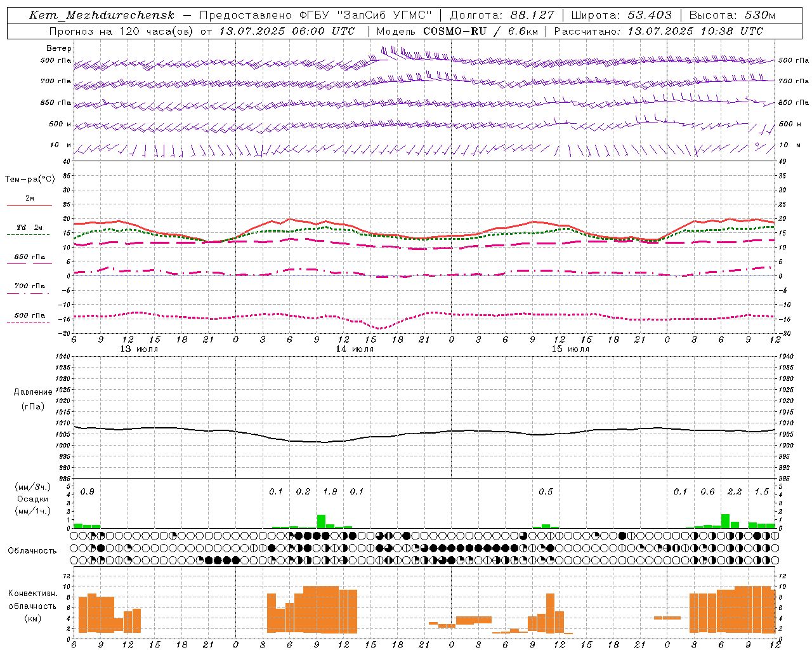Click the 500 м wind level label on the left
The image size is (812, 650).
pos(60,124)
